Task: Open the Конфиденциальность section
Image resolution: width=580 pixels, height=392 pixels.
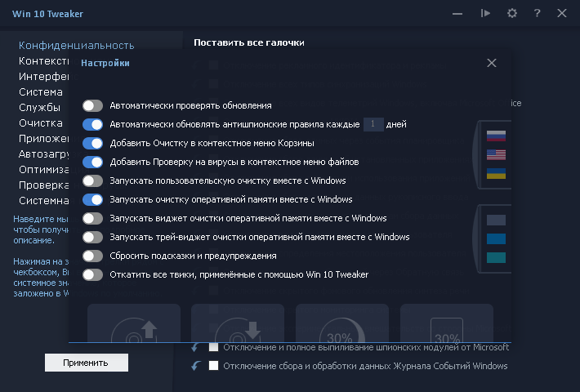Action: click(x=77, y=46)
